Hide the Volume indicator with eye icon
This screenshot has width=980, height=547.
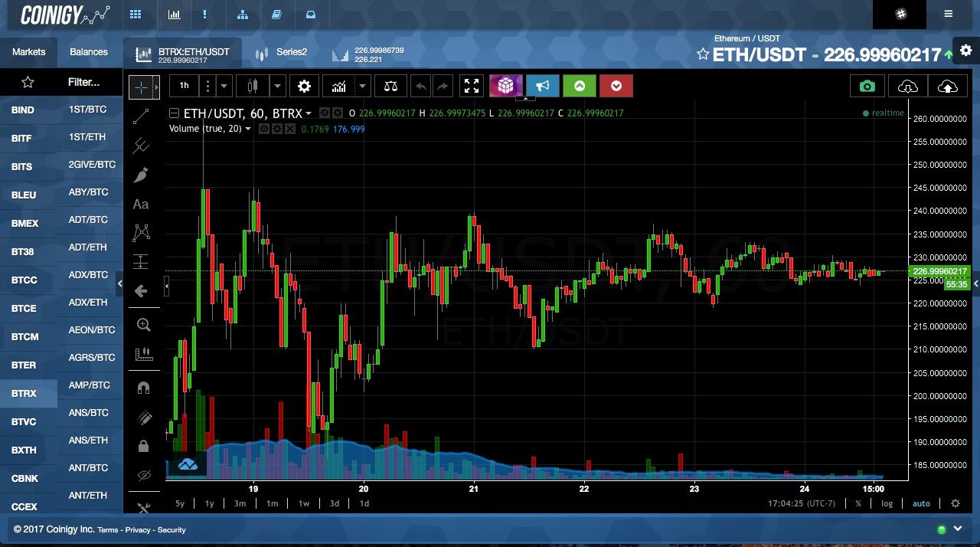[265, 129]
